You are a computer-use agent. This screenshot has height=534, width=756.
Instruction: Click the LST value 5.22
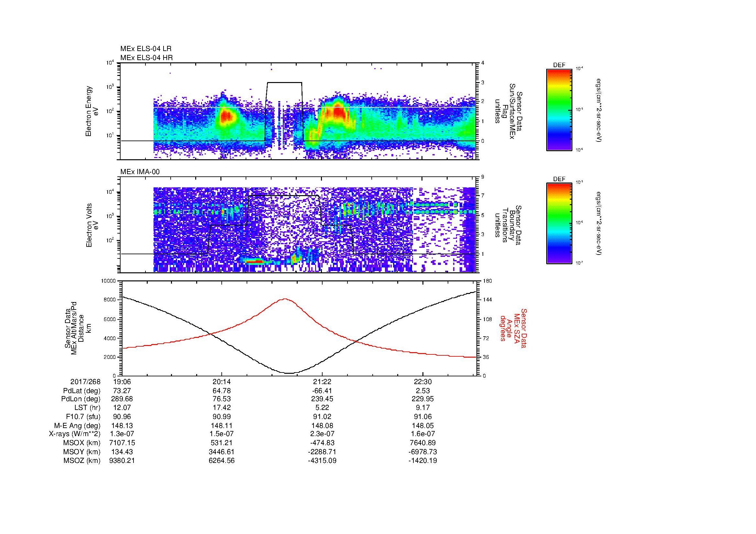tap(322, 408)
